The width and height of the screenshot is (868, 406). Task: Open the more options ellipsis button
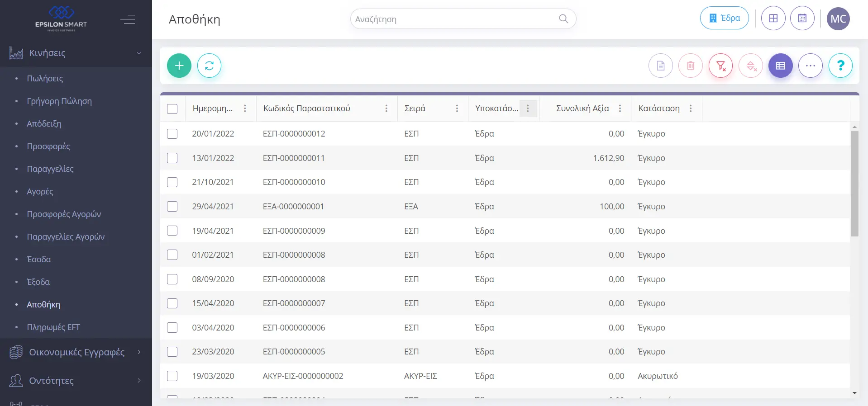810,66
